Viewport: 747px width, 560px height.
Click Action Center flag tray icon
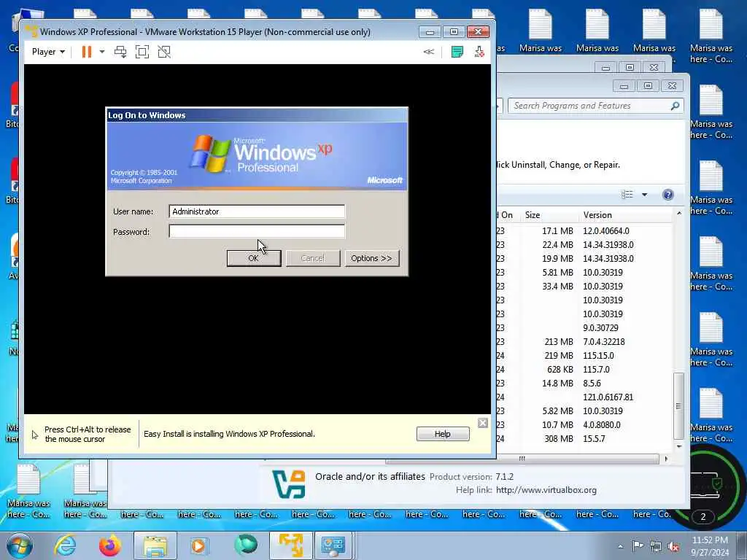638,545
